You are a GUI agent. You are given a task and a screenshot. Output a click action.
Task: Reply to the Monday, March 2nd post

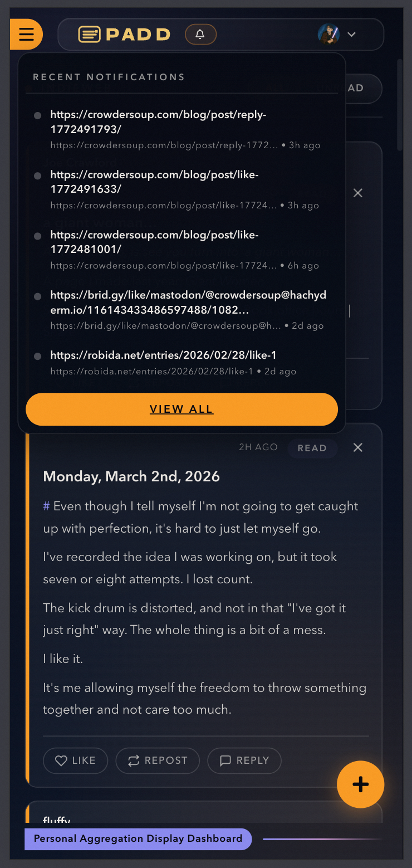[244, 760]
